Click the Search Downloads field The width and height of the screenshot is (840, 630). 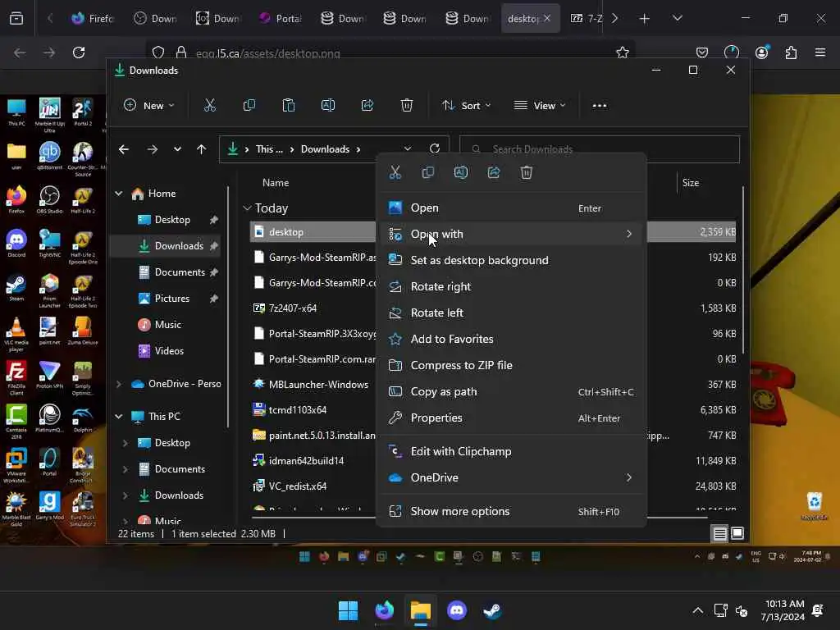pyautogui.click(x=600, y=149)
